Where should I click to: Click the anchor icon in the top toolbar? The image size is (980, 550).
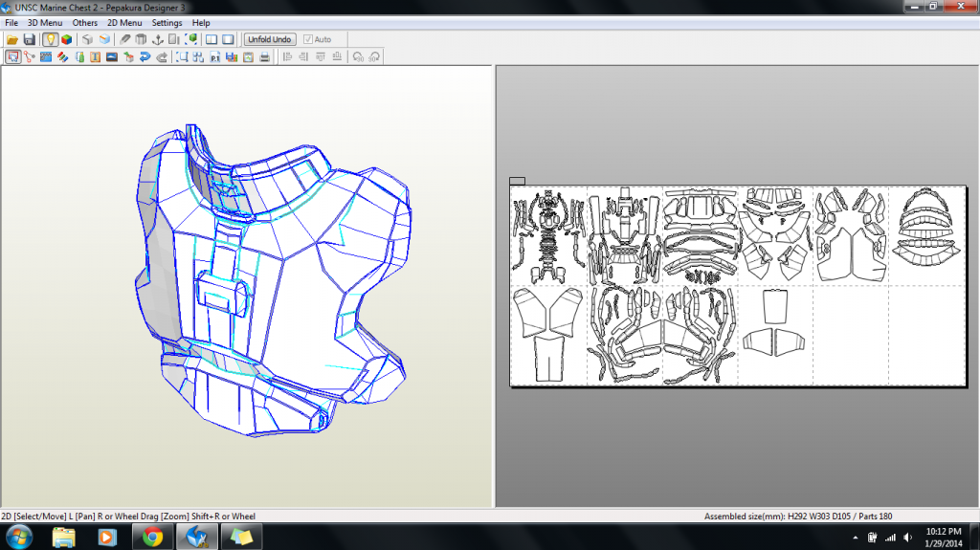click(x=158, y=39)
